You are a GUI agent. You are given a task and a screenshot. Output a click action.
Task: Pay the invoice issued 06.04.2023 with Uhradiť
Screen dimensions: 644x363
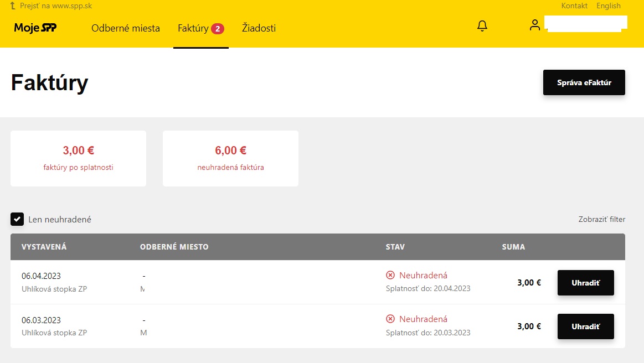click(585, 282)
